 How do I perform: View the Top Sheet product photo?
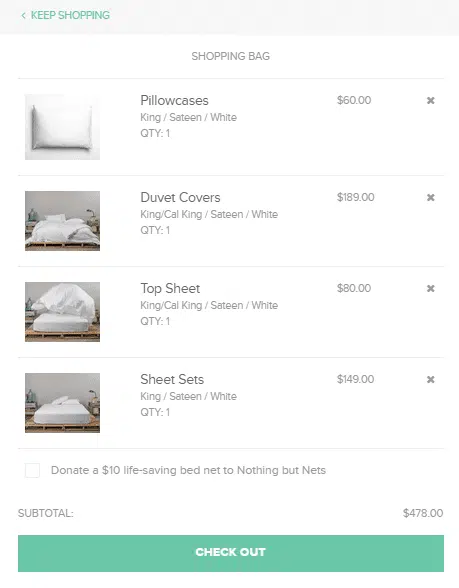(x=62, y=312)
